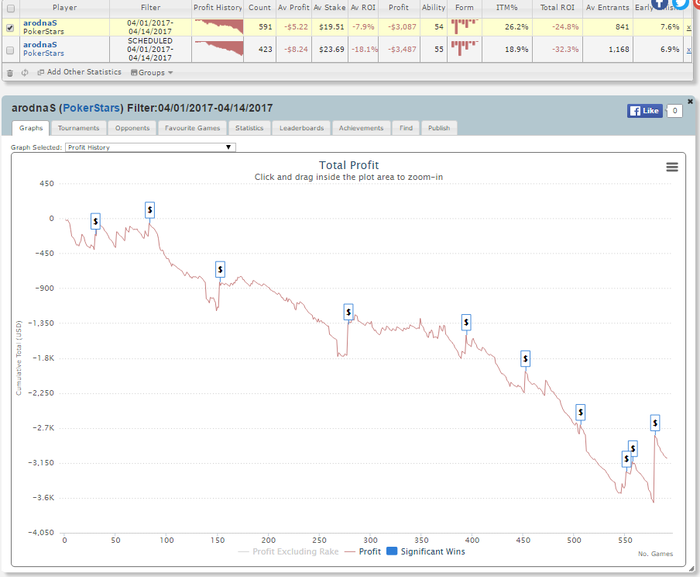Click Facebook like count box showing 0
This screenshot has width=700, height=577.
[x=675, y=111]
